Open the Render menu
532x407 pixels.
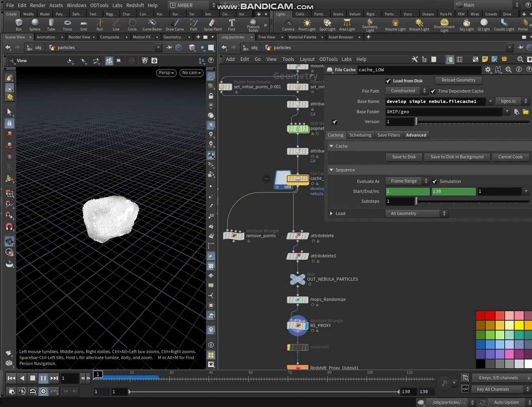(38, 5)
